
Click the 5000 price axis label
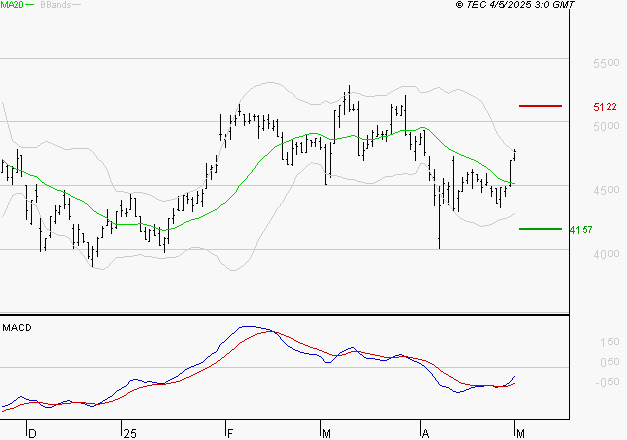coord(606,126)
